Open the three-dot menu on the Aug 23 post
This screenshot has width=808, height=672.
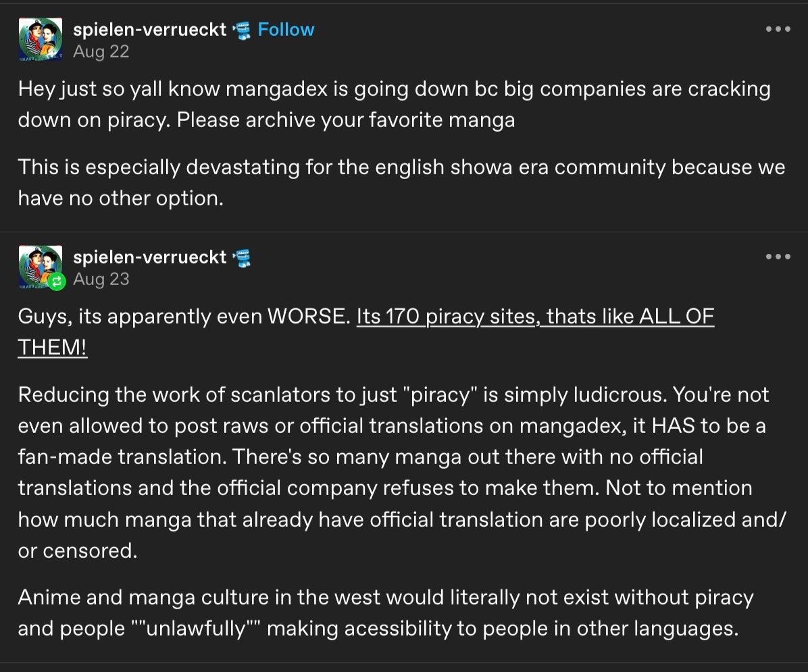point(778,257)
